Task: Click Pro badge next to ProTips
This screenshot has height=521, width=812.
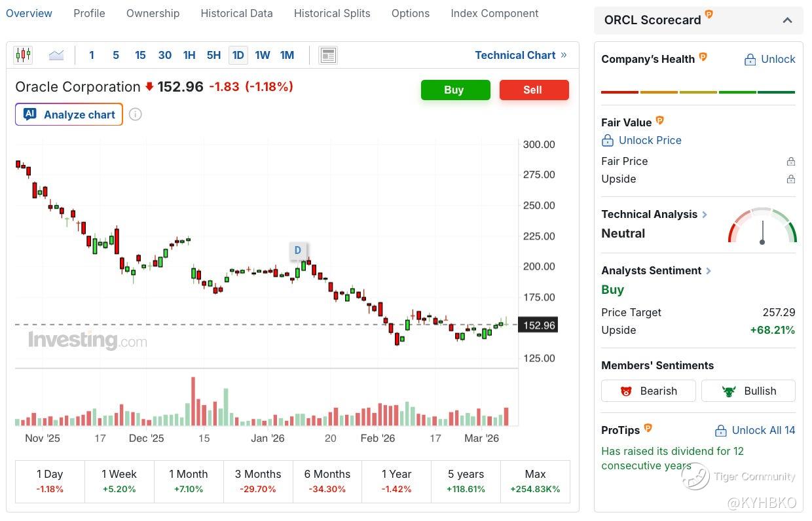Action: coord(648,428)
